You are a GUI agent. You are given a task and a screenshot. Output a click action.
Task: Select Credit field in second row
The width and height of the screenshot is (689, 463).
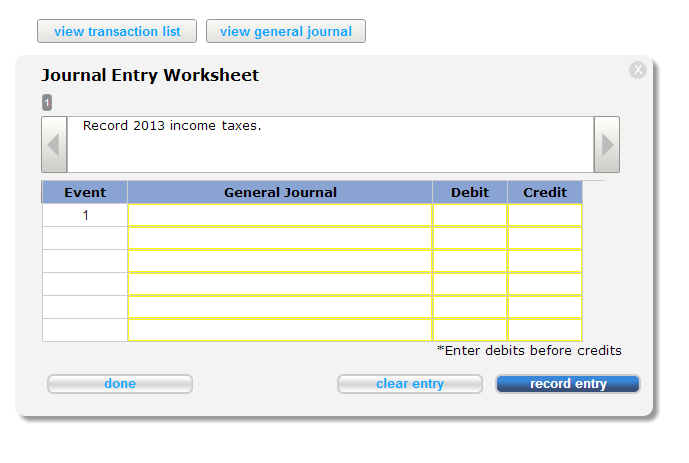pos(545,238)
